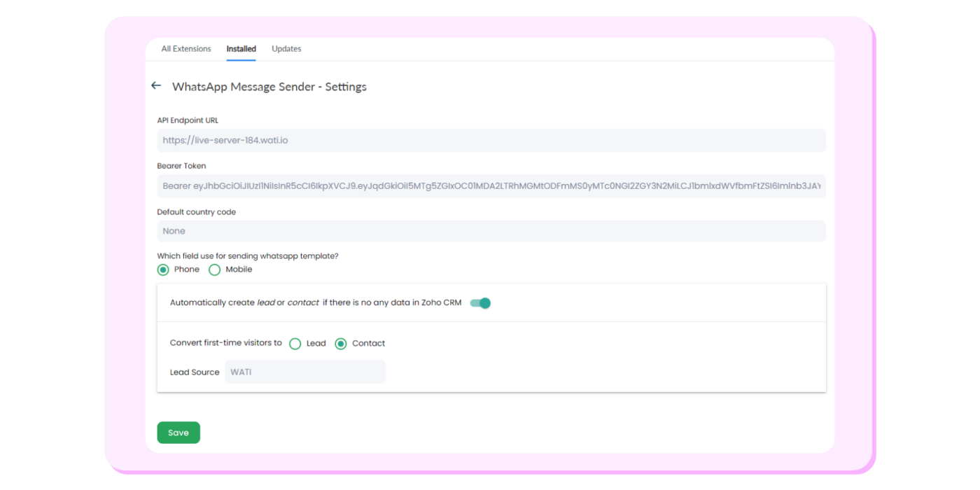Viewport: 980px width, 490px height.
Task: Click inside the live-server-184.wati.io URL text
Action: point(225,140)
